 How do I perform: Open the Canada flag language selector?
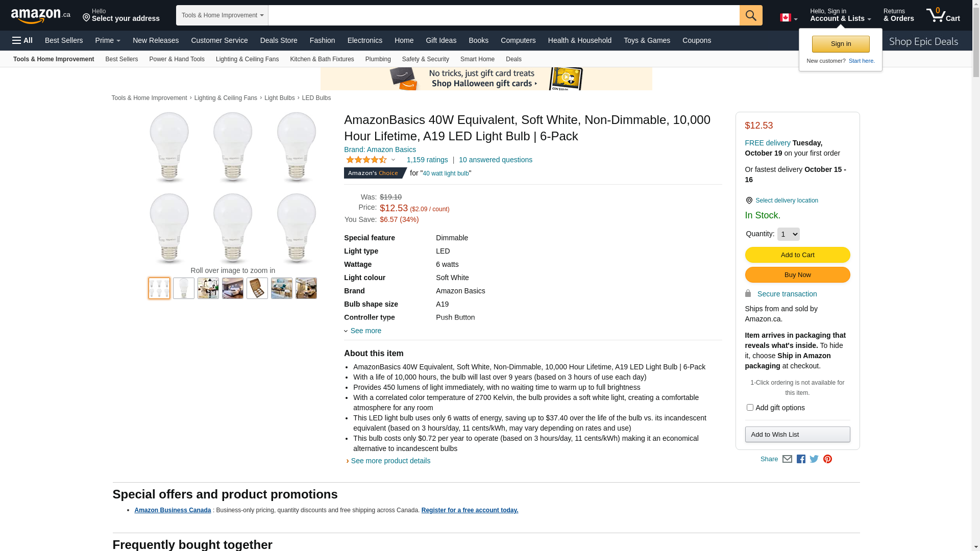(x=788, y=18)
